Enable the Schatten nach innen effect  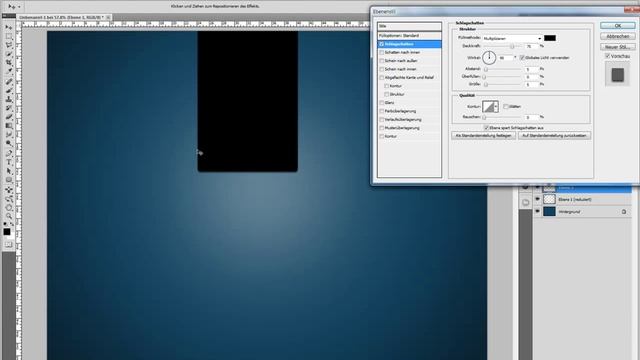tap(382, 53)
